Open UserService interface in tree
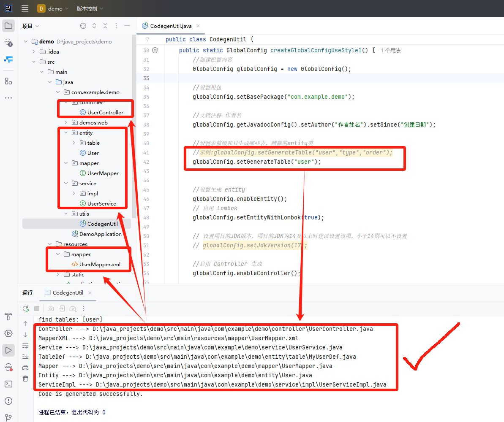This screenshot has height=422, width=504. 98,203
